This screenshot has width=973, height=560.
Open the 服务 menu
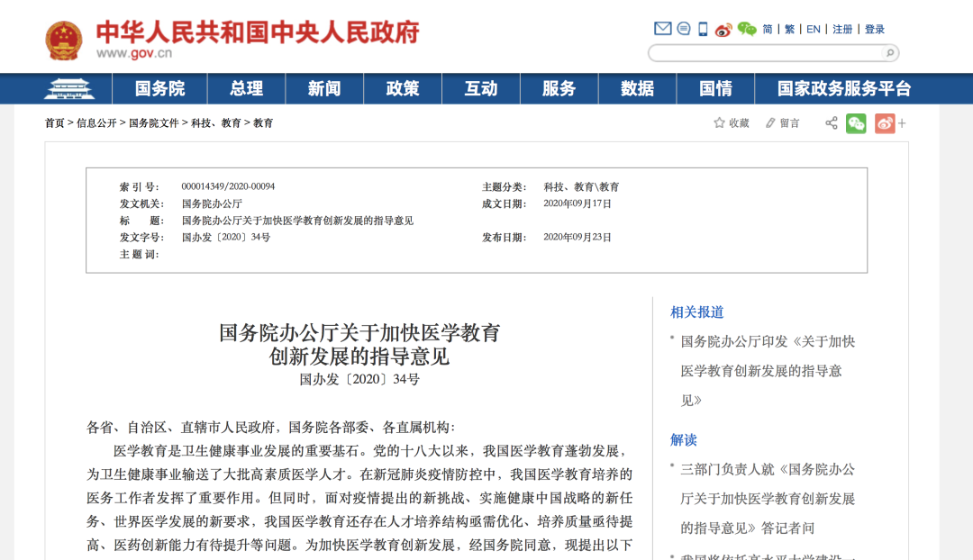tap(559, 89)
